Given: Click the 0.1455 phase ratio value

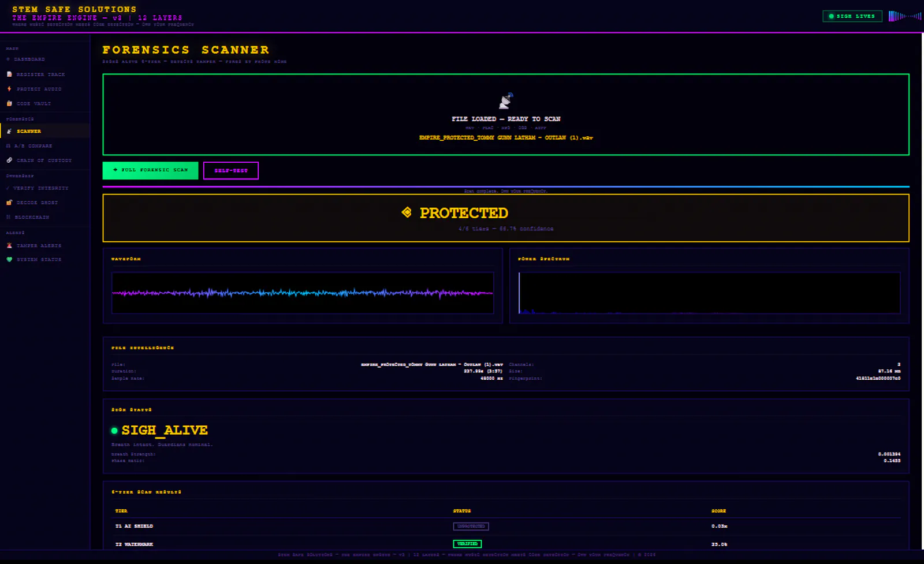Looking at the screenshot, I should click(x=892, y=461).
